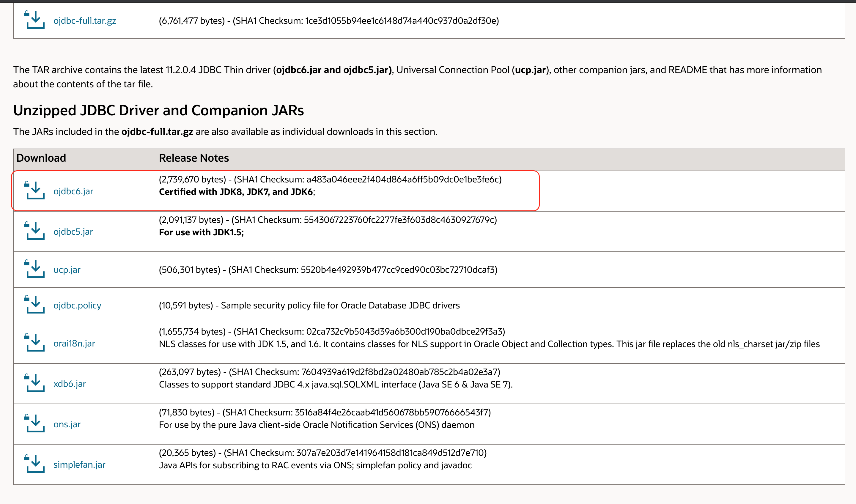Click download icon beside ojdbc6.jar

point(35,190)
